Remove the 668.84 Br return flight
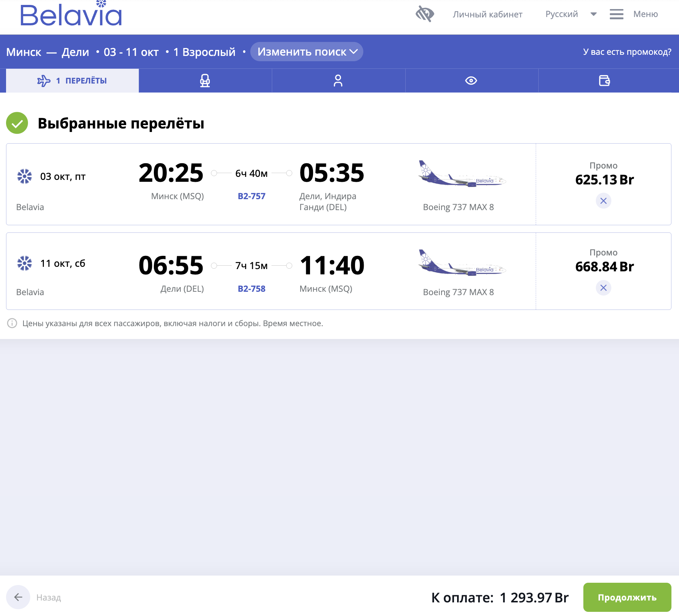The height and width of the screenshot is (616, 679). (x=603, y=288)
